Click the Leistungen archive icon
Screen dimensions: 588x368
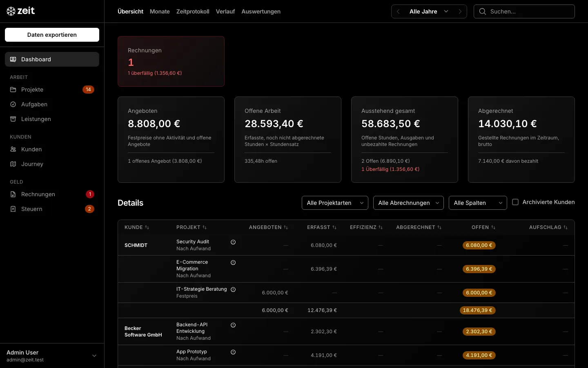pos(13,119)
